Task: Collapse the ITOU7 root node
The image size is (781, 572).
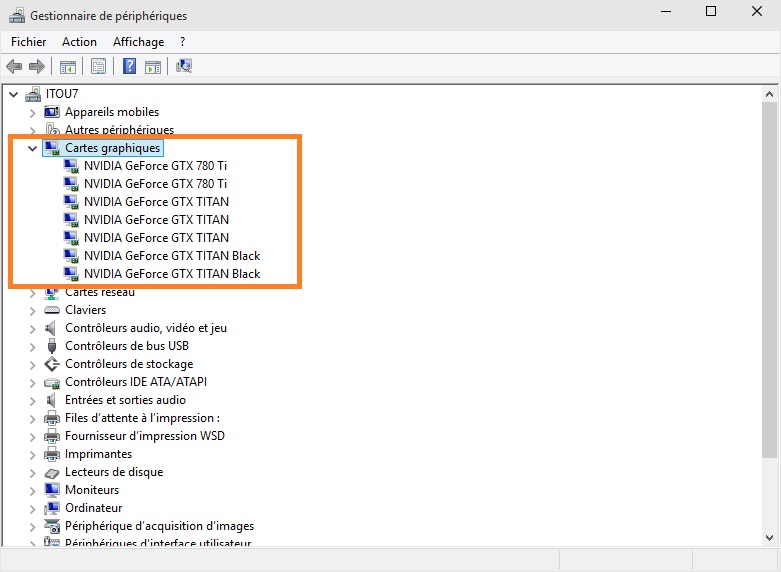Action: tap(14, 94)
